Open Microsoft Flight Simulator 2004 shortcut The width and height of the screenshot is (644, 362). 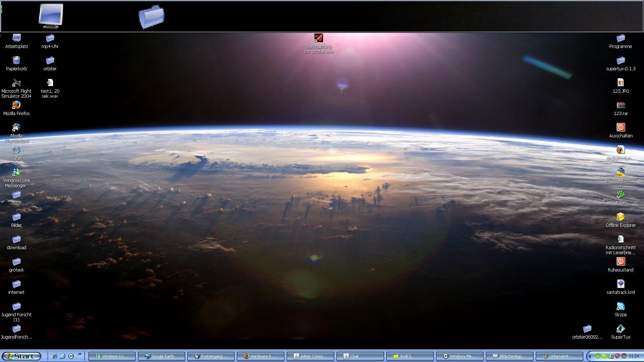(x=16, y=83)
